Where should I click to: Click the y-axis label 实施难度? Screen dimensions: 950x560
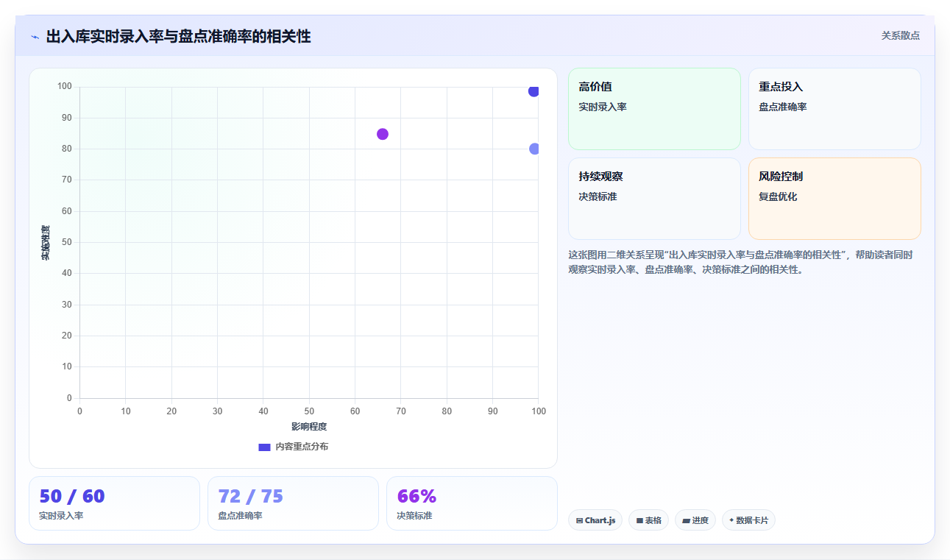click(x=46, y=243)
